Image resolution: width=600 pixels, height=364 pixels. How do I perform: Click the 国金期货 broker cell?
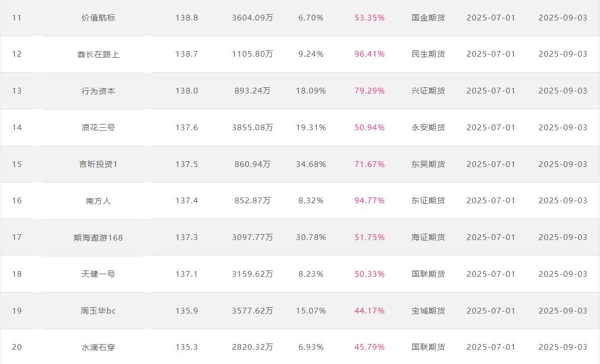point(428,17)
